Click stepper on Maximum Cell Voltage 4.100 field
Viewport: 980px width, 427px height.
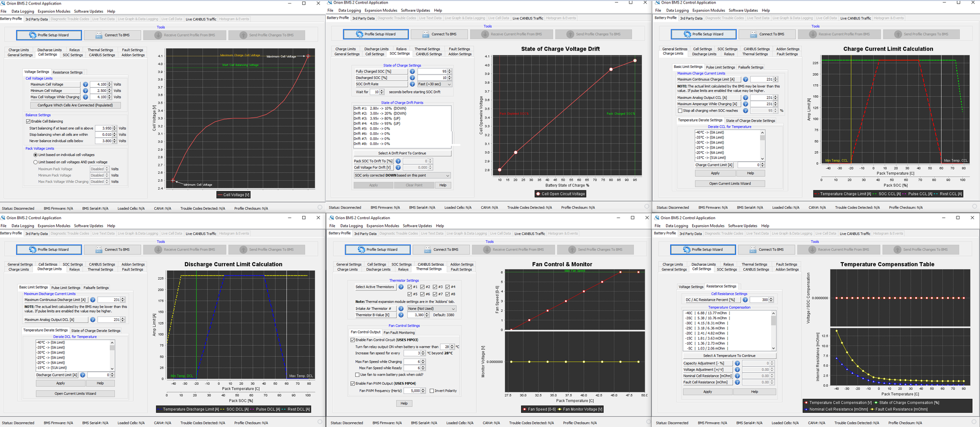109,84
